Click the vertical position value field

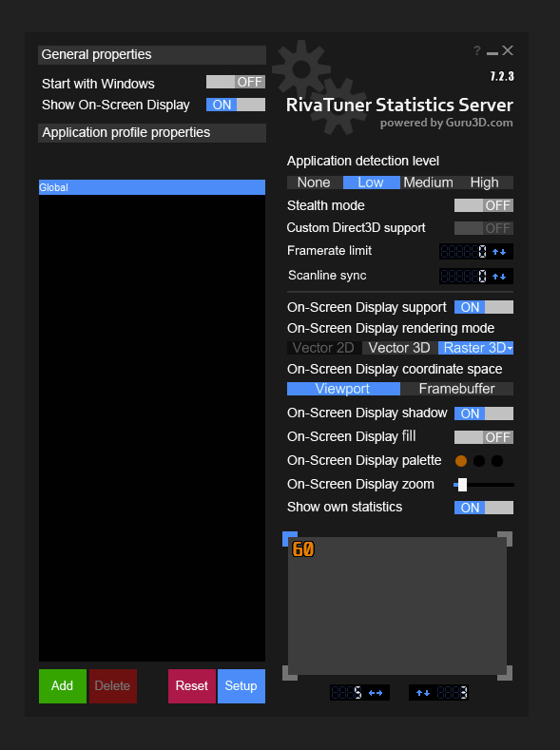(x=452, y=693)
